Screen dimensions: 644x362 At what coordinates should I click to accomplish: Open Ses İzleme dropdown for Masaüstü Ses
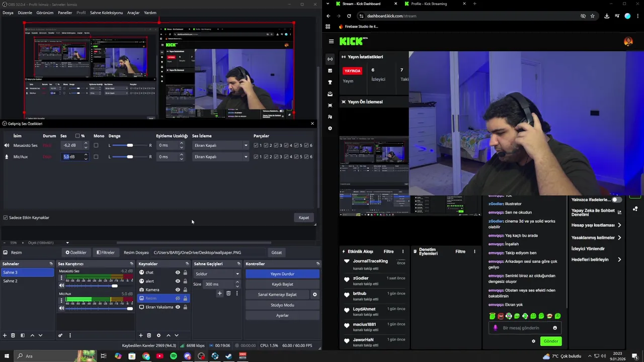point(220,145)
